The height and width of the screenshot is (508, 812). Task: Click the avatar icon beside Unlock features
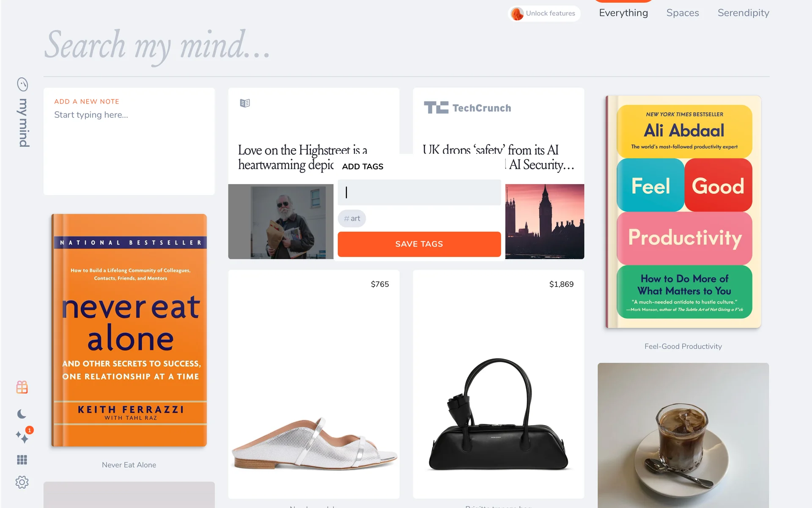tap(517, 14)
